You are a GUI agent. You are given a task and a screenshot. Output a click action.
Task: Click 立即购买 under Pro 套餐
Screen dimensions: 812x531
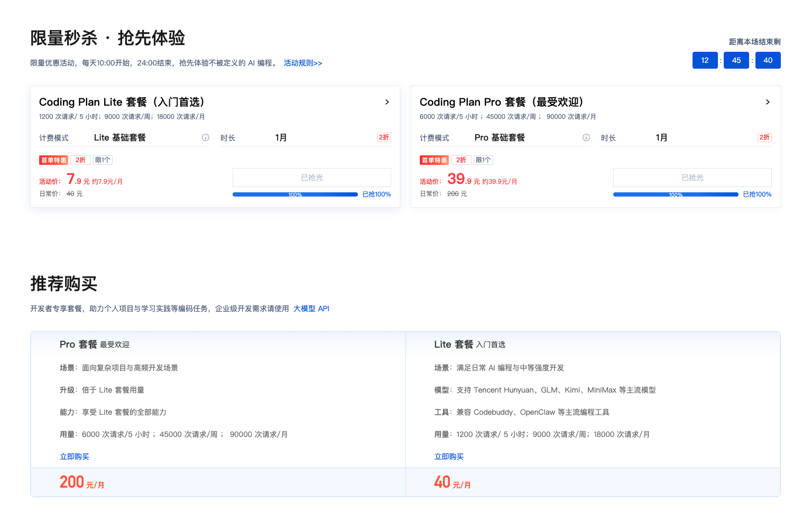(75, 457)
